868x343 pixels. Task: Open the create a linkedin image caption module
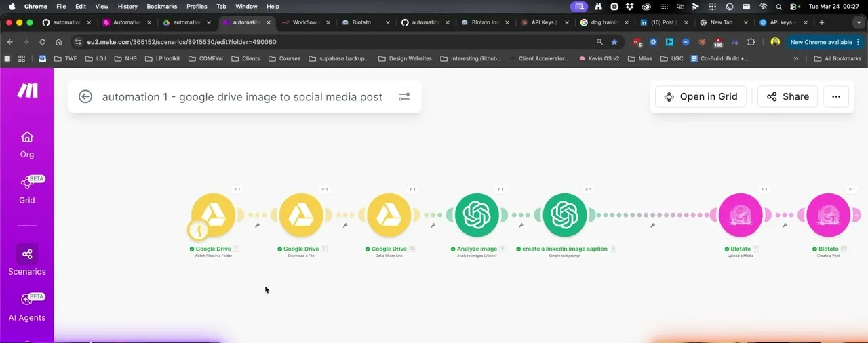pos(565,215)
